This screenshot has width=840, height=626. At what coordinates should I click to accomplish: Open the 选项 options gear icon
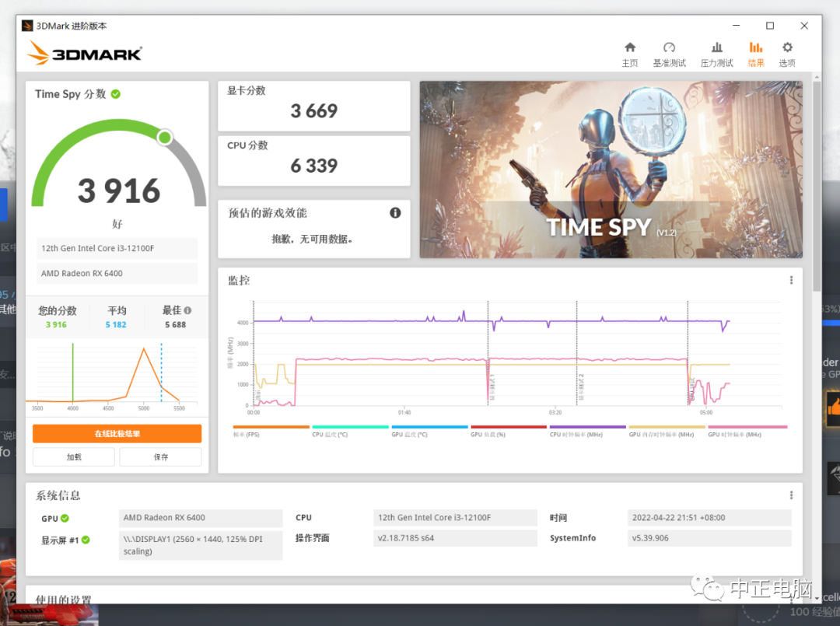(787, 54)
